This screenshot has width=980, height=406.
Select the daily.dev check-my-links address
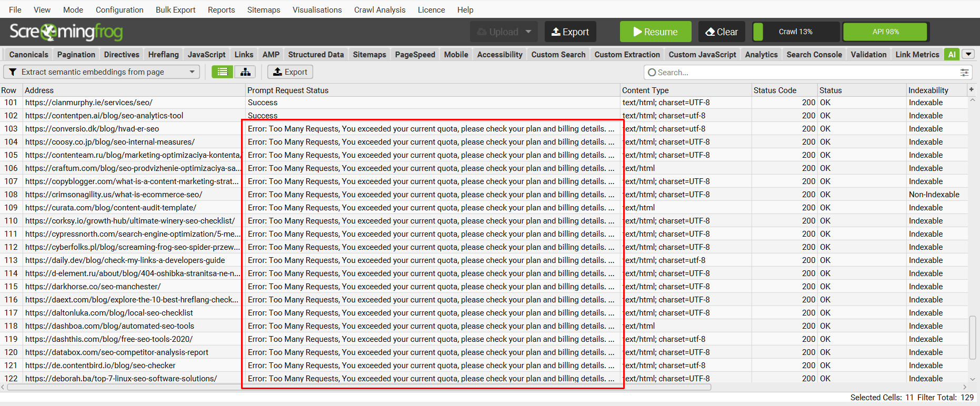125,260
